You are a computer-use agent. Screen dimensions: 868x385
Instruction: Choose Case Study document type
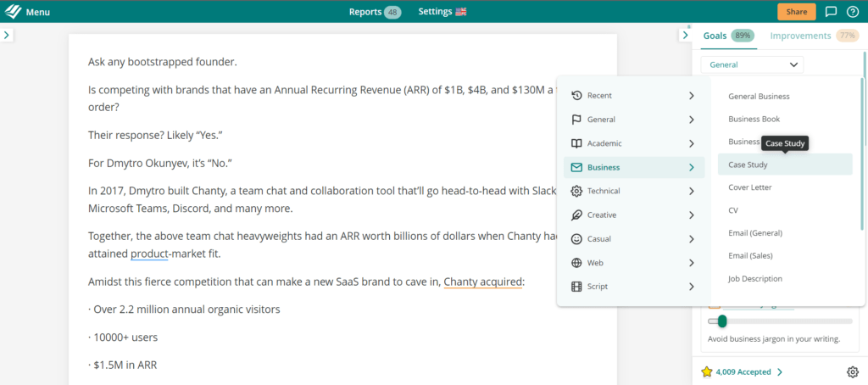(x=784, y=165)
